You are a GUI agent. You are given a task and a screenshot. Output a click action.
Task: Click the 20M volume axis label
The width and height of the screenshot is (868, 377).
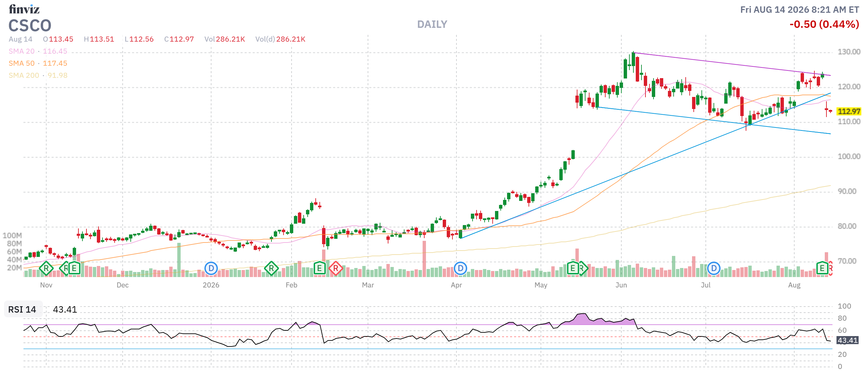click(x=14, y=268)
